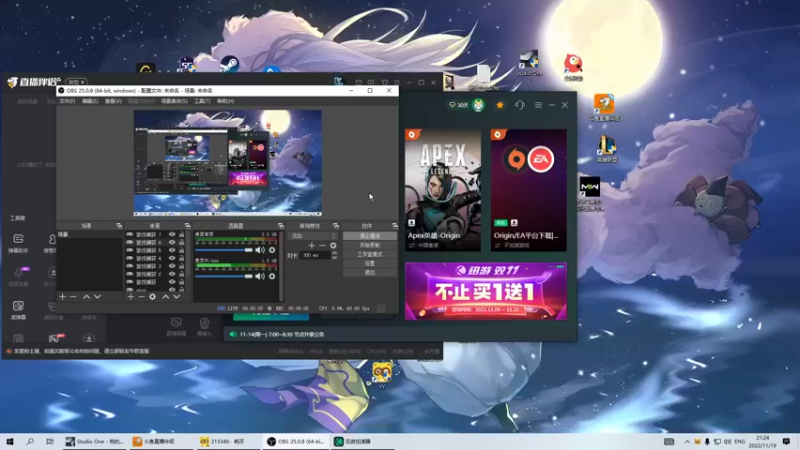The width and height of the screenshot is (800, 450).
Task: Mute the desktop audio speaker icon
Action: point(260,250)
